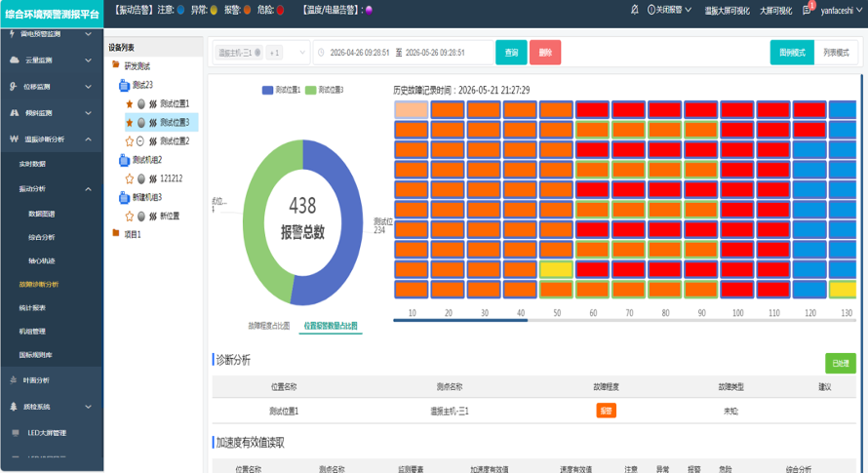Click the minus circle icon of 测试位置2
Viewport: 868px width, 473px height.
pos(140,141)
